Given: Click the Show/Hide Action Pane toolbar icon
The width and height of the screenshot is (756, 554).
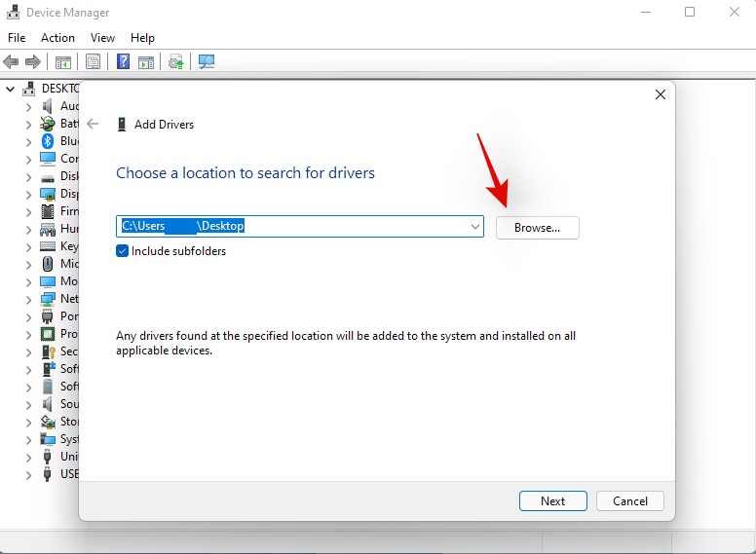Looking at the screenshot, I should pos(146,61).
